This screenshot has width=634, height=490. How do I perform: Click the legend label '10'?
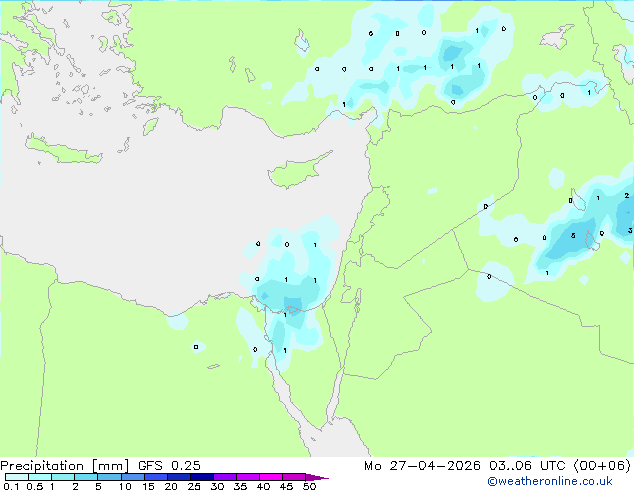(125, 486)
